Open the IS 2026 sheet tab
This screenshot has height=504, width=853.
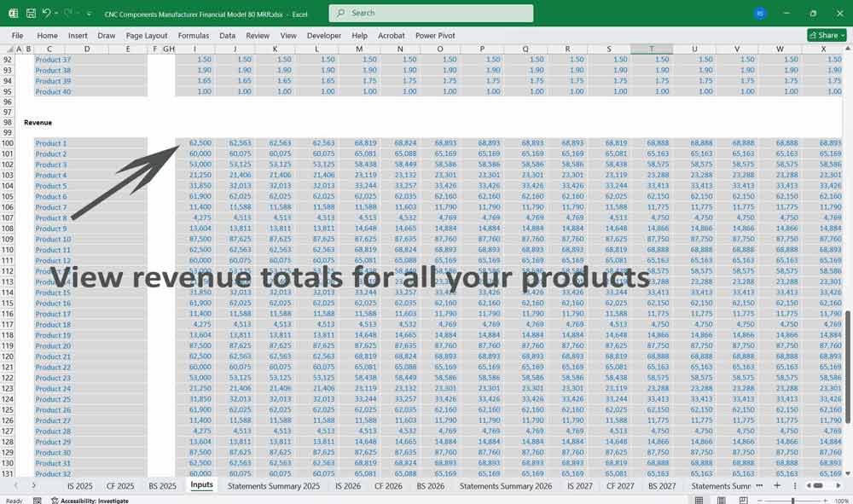pyautogui.click(x=348, y=486)
